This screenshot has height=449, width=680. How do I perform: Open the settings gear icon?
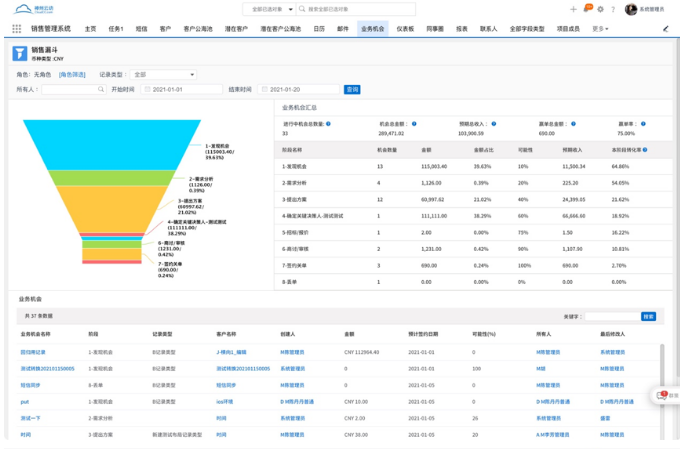click(x=600, y=9)
